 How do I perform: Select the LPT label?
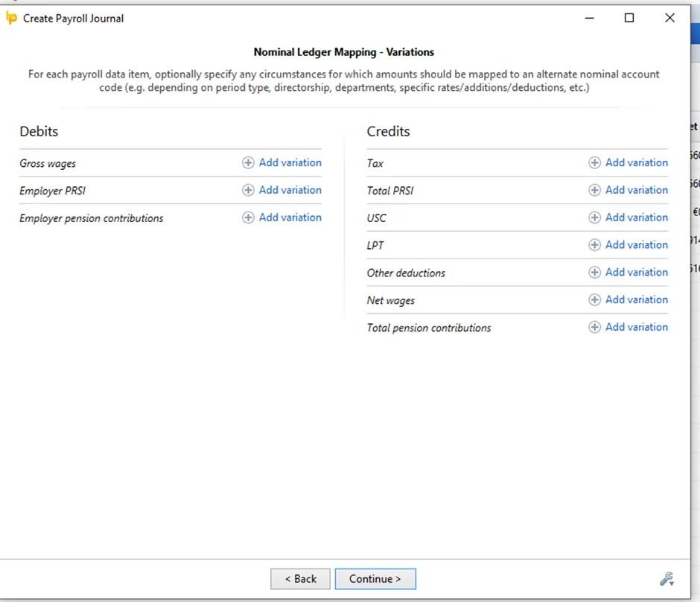coord(375,246)
